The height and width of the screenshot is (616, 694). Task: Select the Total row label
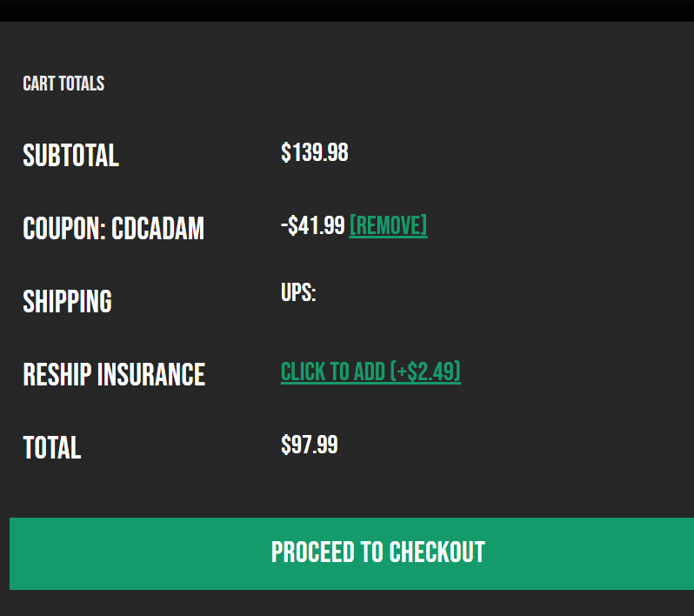51,448
